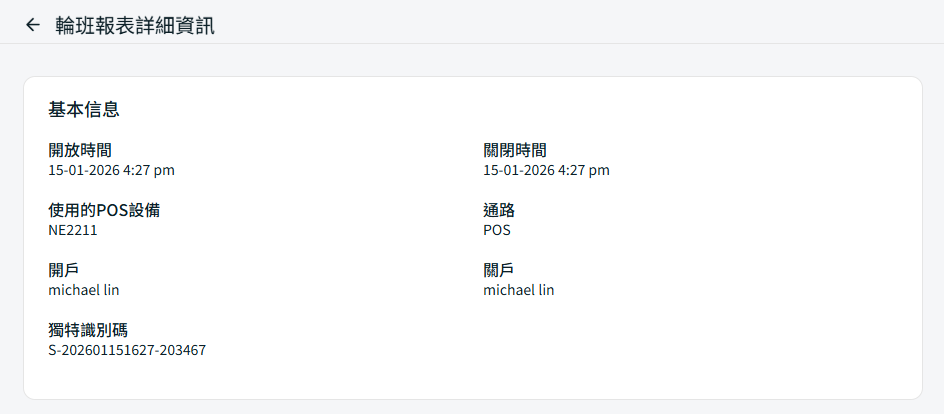Click the gray page background below the card
Viewport: 944px width, 414px height.
point(472,407)
